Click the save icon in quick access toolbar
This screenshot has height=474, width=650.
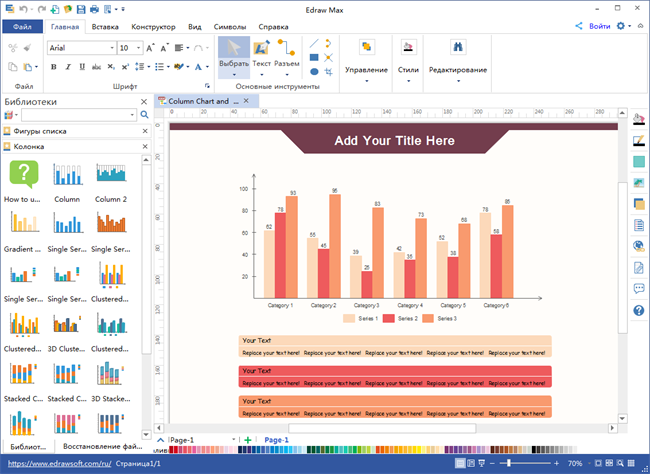(x=81, y=9)
